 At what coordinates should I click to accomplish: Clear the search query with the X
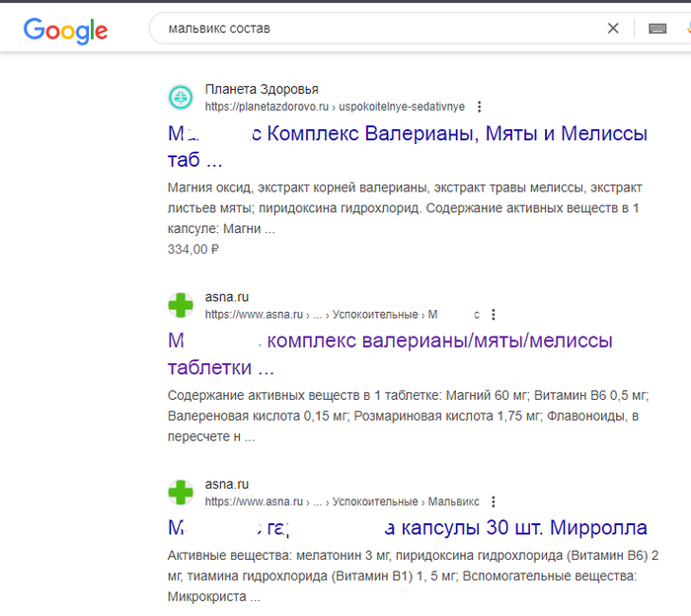pos(613,29)
